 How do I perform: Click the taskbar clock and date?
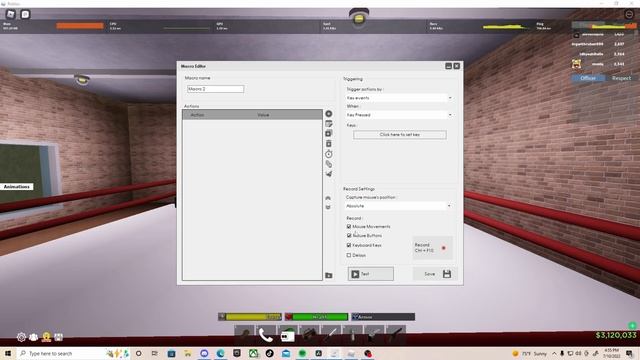click(611, 353)
